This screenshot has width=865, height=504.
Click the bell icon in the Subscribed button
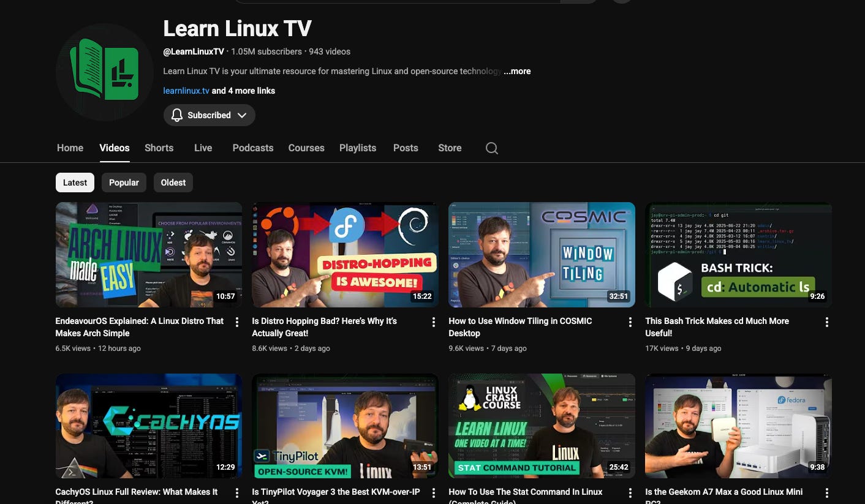point(177,115)
